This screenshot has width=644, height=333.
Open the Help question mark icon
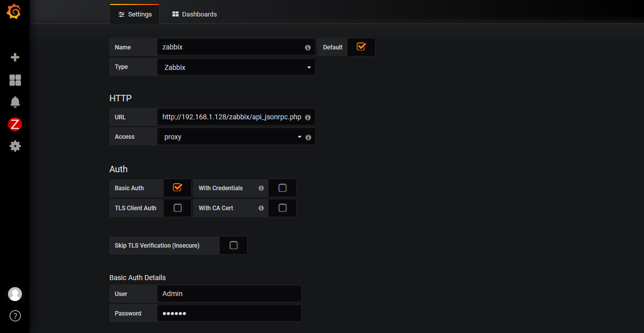[15, 316]
